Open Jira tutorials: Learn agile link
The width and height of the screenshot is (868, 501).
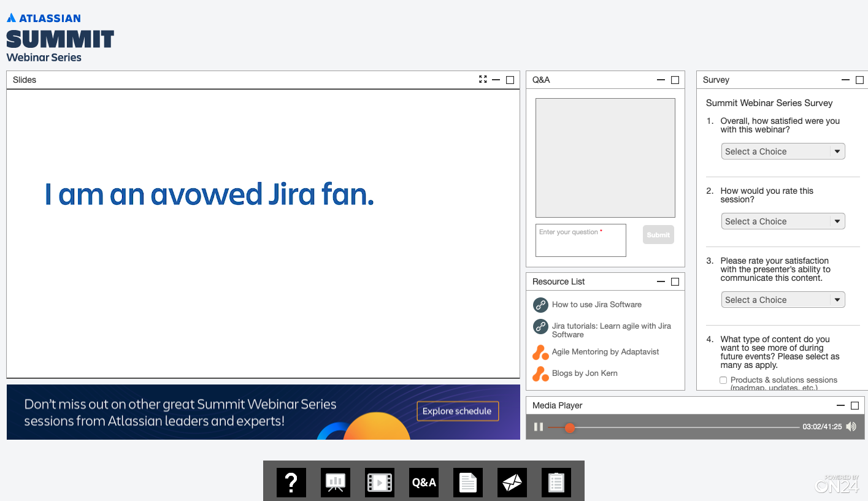tap(612, 331)
